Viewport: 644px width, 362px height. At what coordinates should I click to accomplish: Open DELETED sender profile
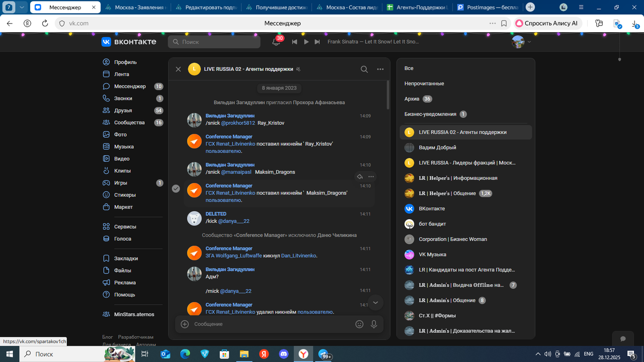(x=216, y=214)
